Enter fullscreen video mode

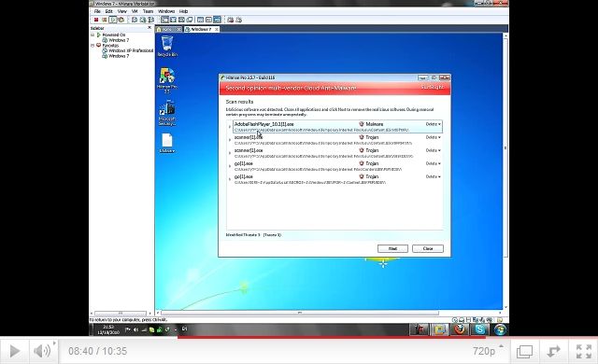(x=584, y=351)
